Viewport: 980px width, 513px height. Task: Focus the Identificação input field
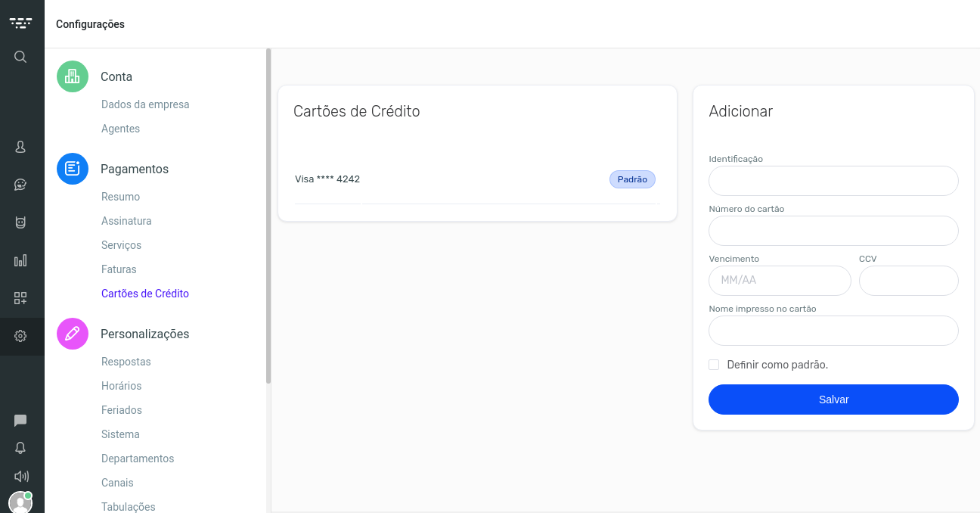(x=833, y=181)
